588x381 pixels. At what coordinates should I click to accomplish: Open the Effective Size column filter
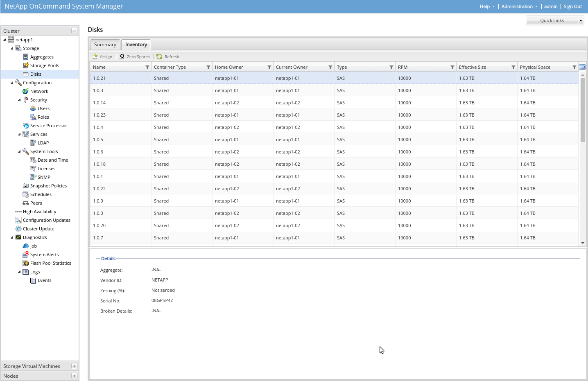coord(513,67)
